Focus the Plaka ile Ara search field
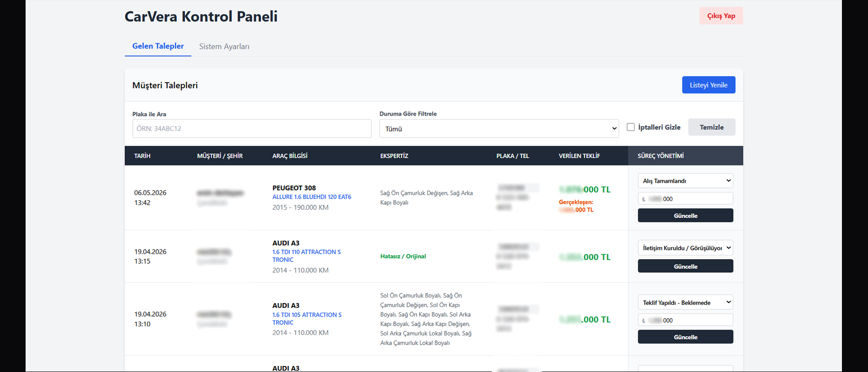868x372 pixels. pos(252,128)
